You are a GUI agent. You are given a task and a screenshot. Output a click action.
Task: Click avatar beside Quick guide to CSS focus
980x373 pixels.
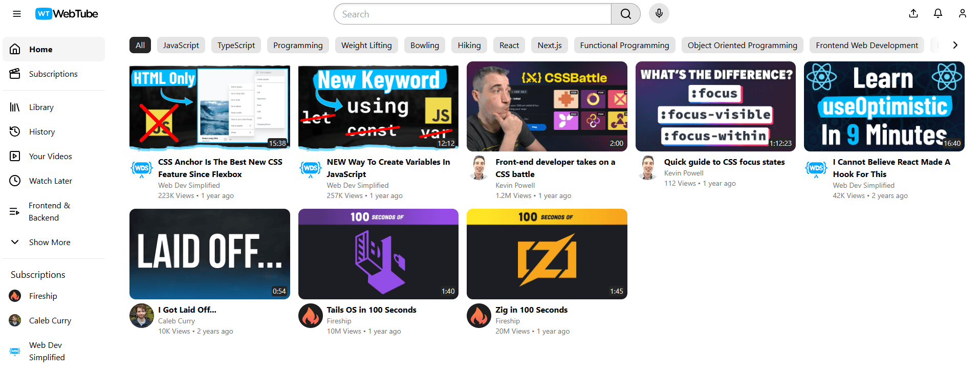click(x=648, y=168)
